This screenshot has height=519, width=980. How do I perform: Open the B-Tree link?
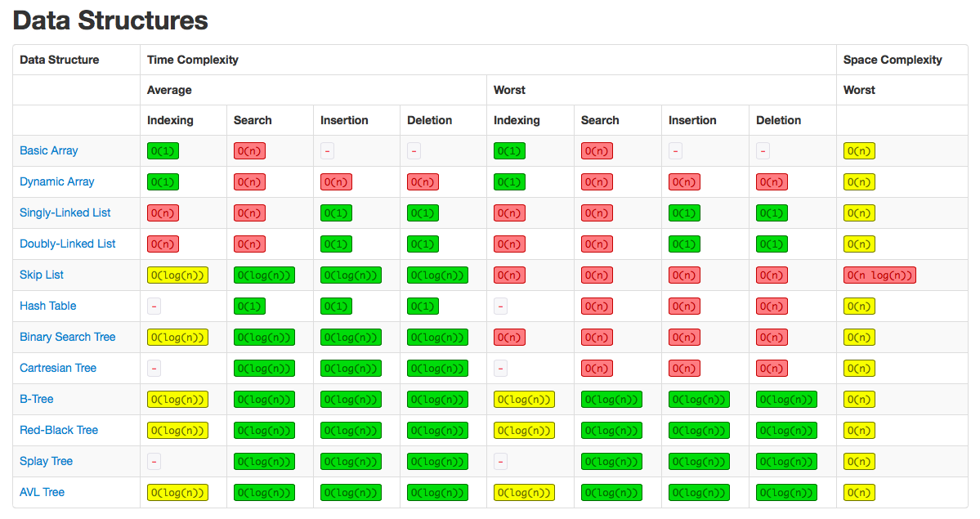(35, 399)
